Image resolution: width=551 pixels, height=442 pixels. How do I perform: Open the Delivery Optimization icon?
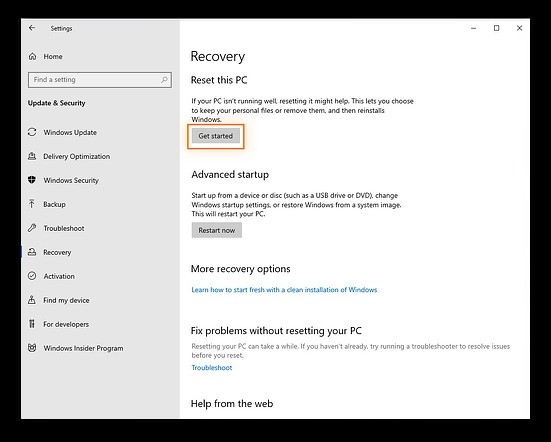pyautogui.click(x=32, y=156)
